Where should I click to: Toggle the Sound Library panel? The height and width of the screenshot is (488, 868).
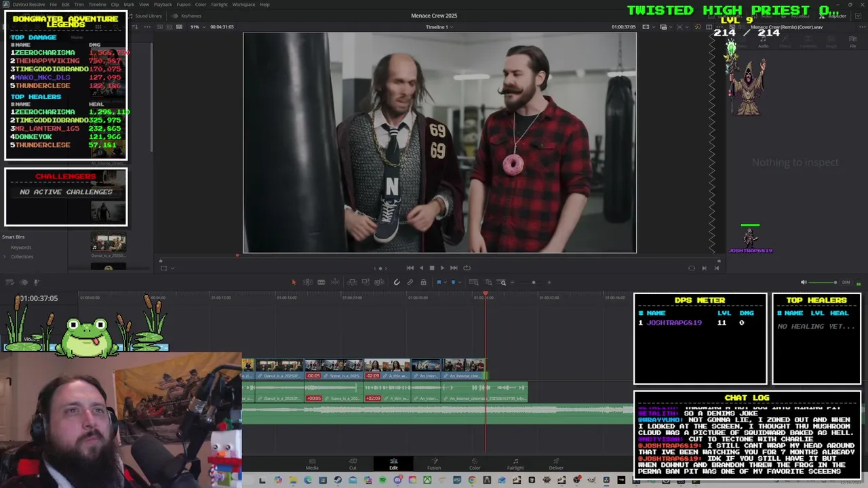pos(144,16)
